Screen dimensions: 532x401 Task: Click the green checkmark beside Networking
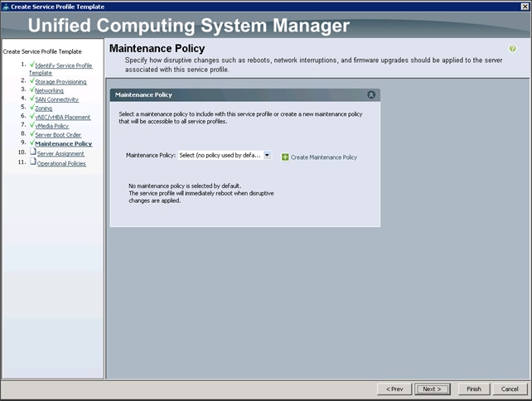tap(31, 89)
